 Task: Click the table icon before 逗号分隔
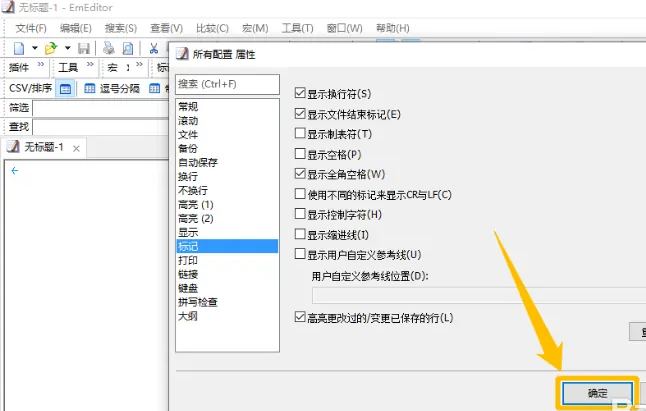[89, 88]
